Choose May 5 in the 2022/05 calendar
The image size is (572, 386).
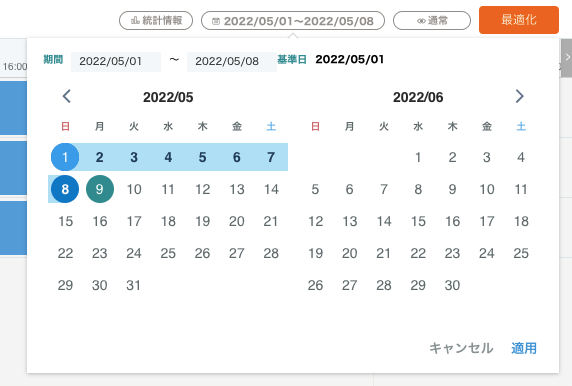(x=202, y=157)
